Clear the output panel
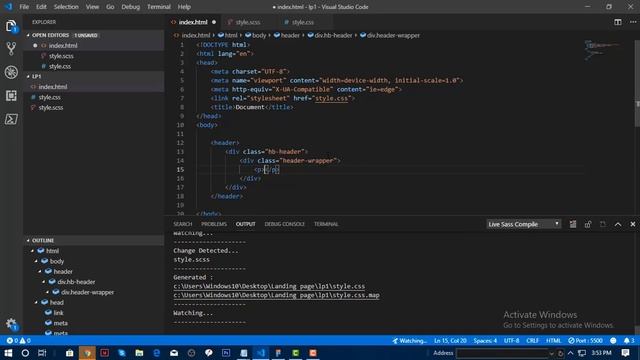 573,224
